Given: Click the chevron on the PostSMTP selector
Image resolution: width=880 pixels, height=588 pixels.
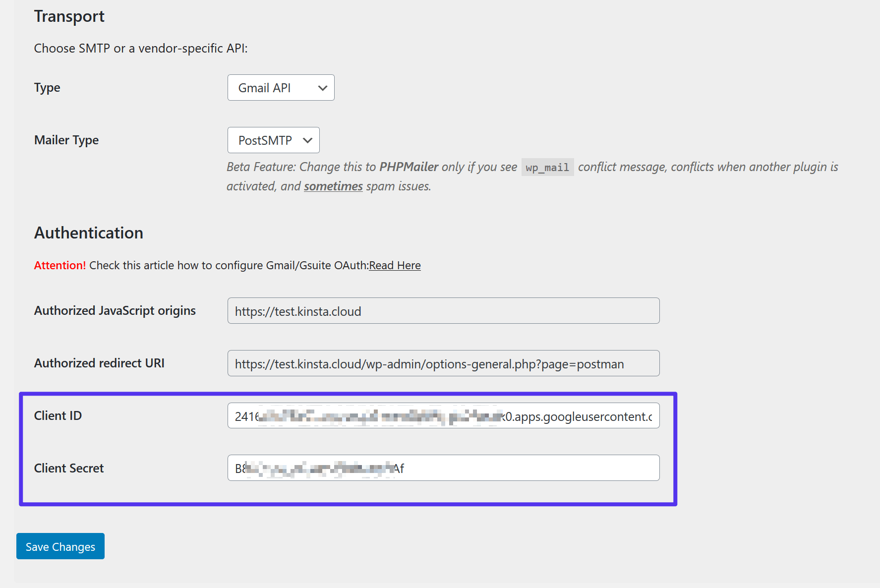Looking at the screenshot, I should 307,140.
